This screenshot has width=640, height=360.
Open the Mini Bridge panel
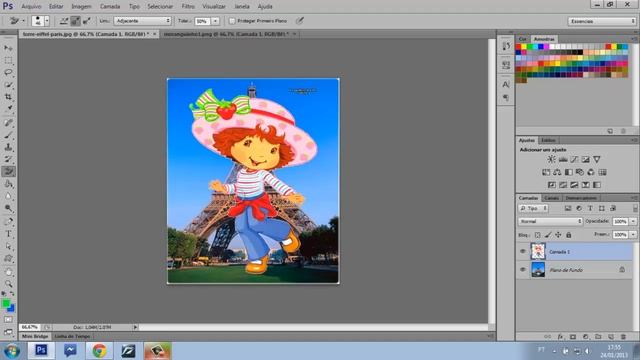pos(35,336)
